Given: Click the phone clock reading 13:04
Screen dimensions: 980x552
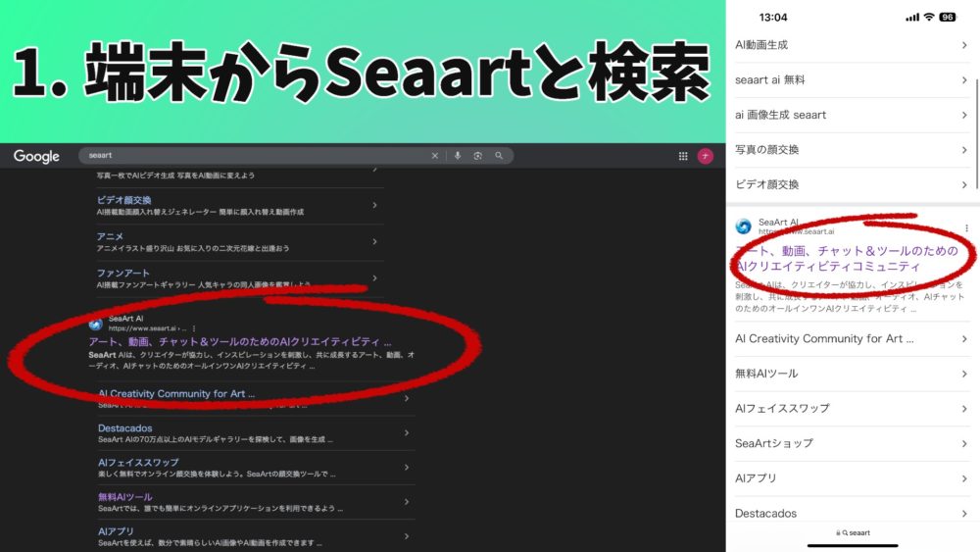Looking at the screenshot, I should tap(773, 17).
